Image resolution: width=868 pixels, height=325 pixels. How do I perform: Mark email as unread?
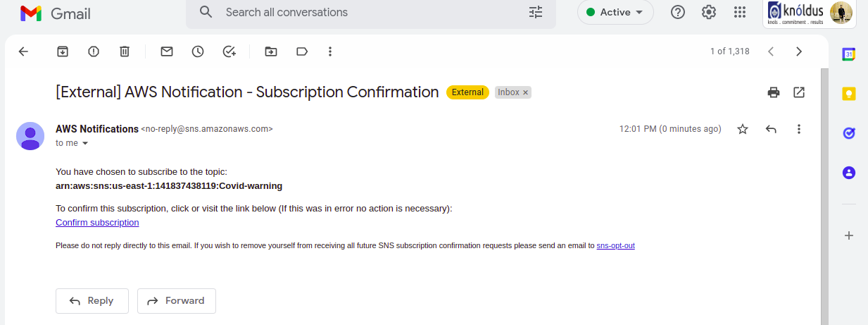click(167, 51)
